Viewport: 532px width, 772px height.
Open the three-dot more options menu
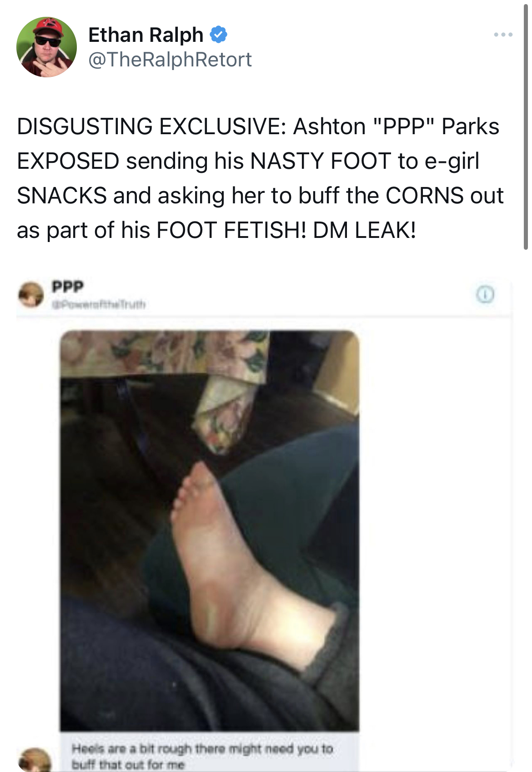[x=503, y=35]
